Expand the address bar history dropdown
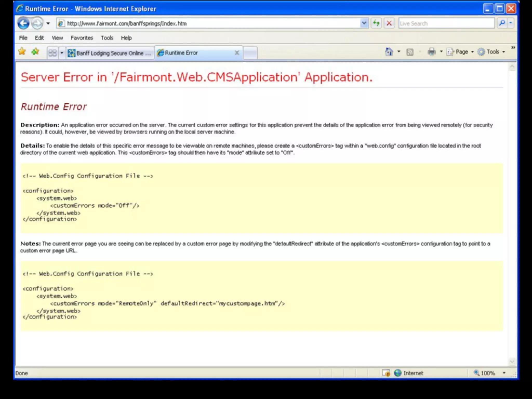Screen dimensions: 532x399 (364, 23)
